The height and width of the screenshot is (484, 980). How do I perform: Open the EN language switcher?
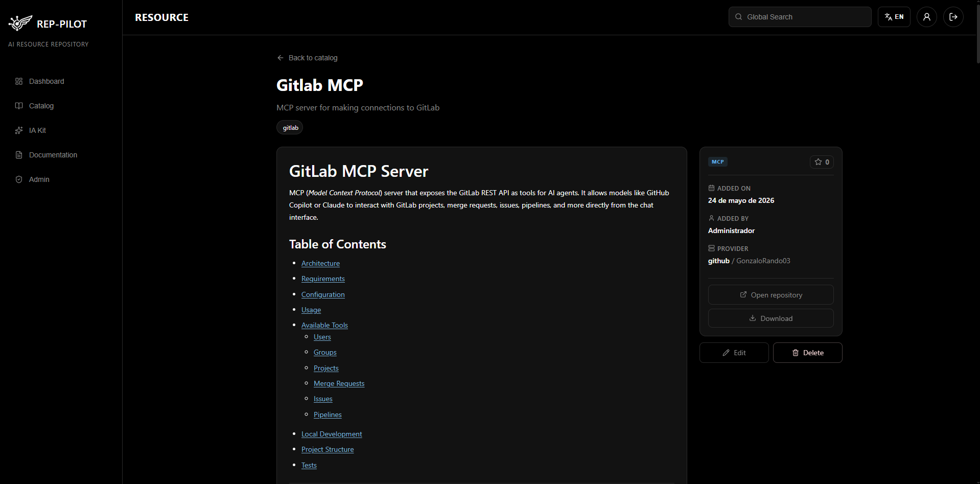[x=894, y=17]
